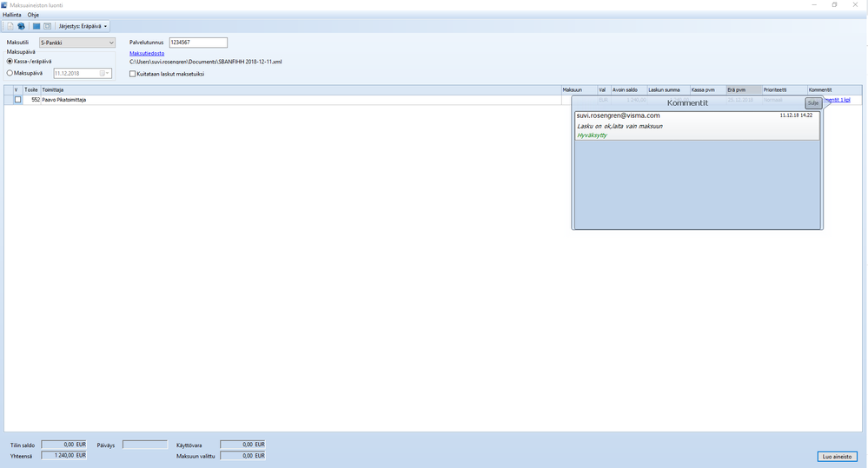Open the Kommentit 1 kpl link
The image size is (868, 468).
pos(837,100)
